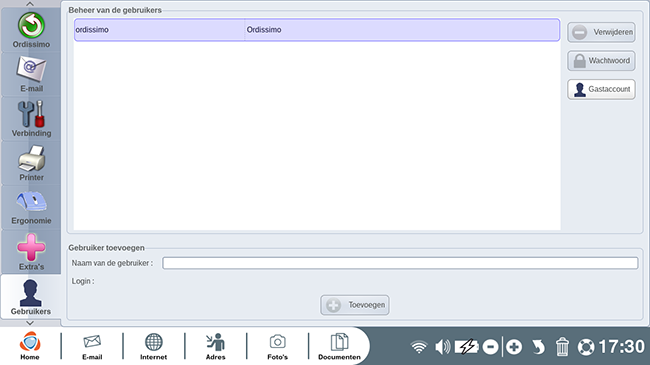Collapse sidebar with the top up chevron
This screenshot has height=365, width=650.
[30, 4]
